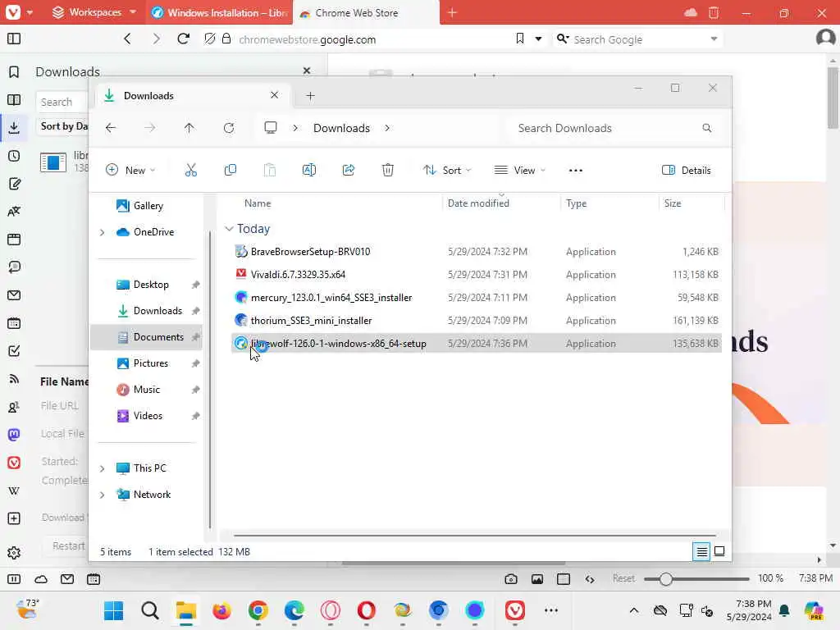Click Reset zoom in Vivaldi status bar
Image resolution: width=840 pixels, height=630 pixels.
tap(623, 578)
